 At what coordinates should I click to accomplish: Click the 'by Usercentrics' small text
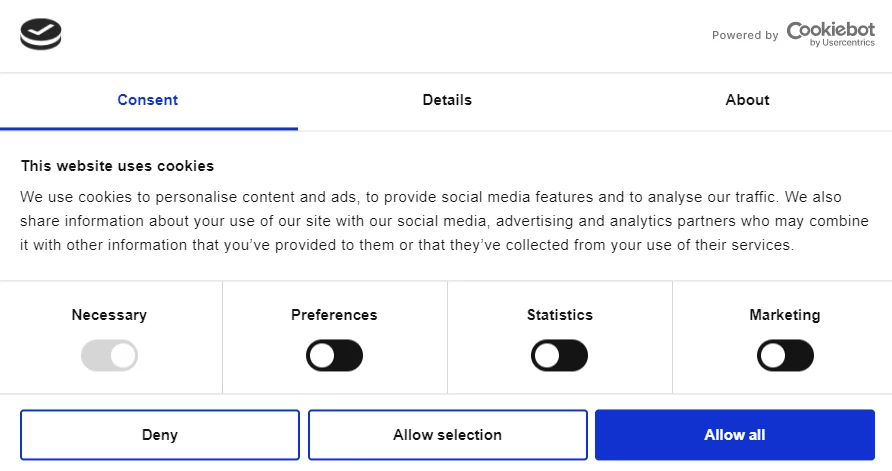click(x=842, y=43)
